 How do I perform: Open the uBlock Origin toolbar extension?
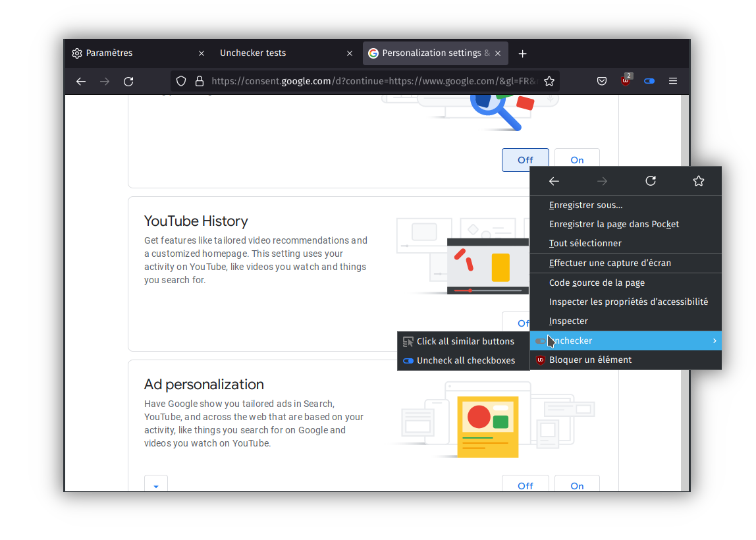tap(626, 80)
